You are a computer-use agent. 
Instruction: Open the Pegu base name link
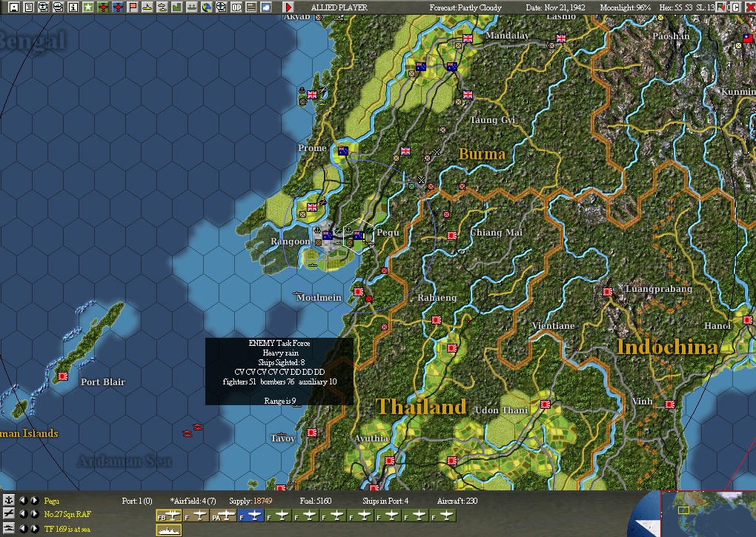click(52, 501)
